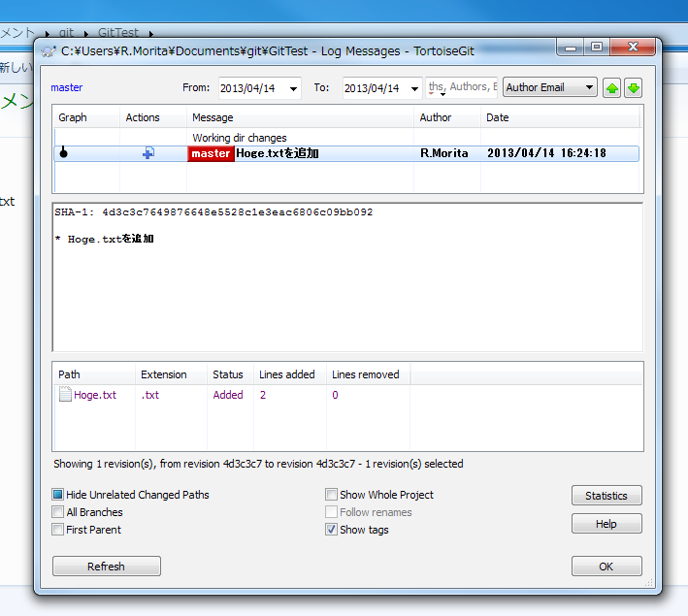Screen dimensions: 688x616
Task: Click the Help button
Action: [x=606, y=524]
